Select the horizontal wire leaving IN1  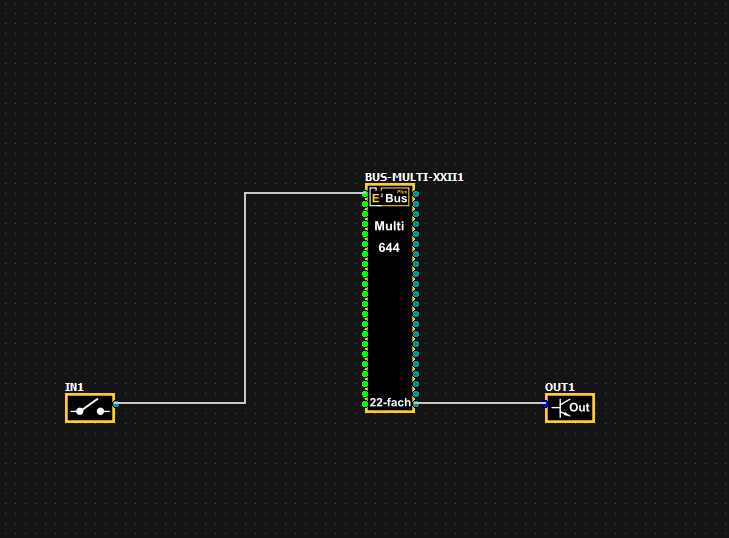pyautogui.click(x=180, y=403)
